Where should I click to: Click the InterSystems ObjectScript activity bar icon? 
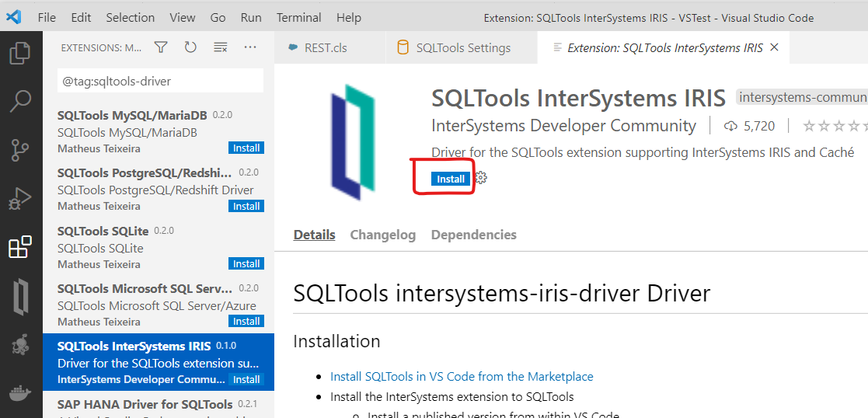[20, 297]
